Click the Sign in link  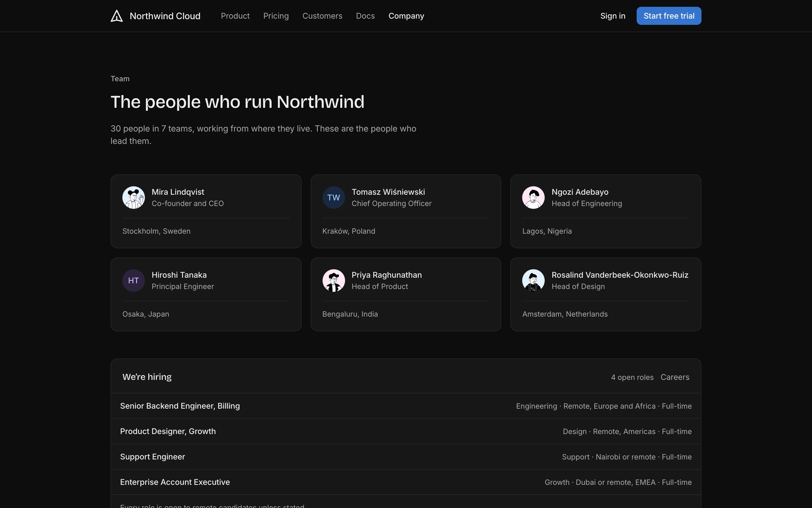[613, 16]
